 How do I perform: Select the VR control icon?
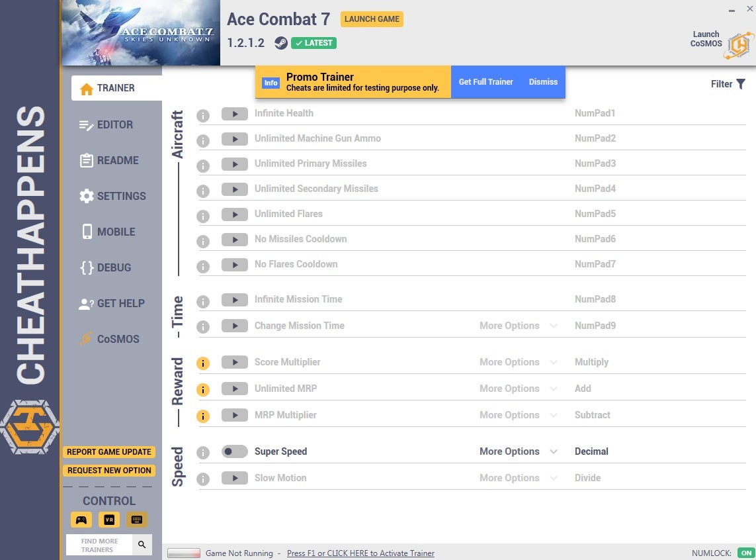click(109, 520)
